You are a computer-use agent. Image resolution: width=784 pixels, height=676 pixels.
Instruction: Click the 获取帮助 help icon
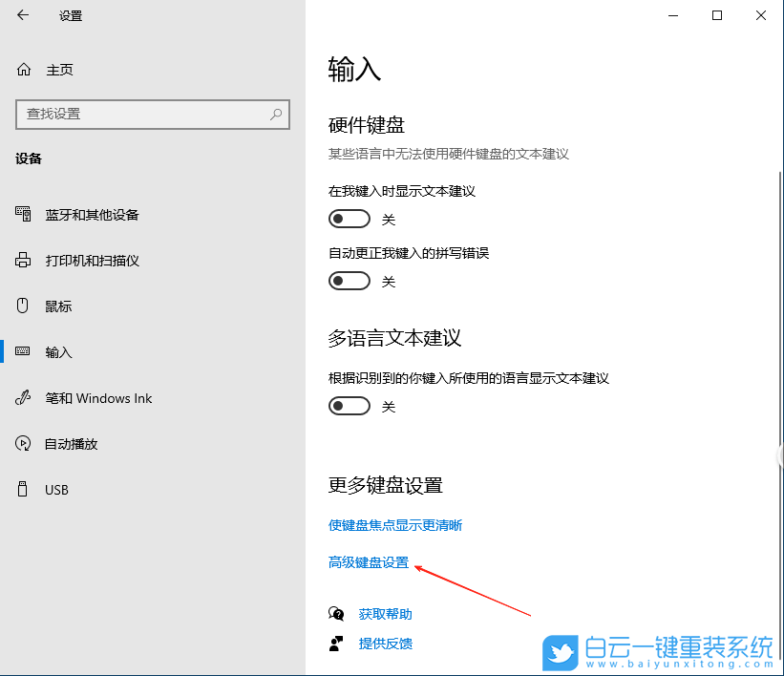tap(336, 613)
